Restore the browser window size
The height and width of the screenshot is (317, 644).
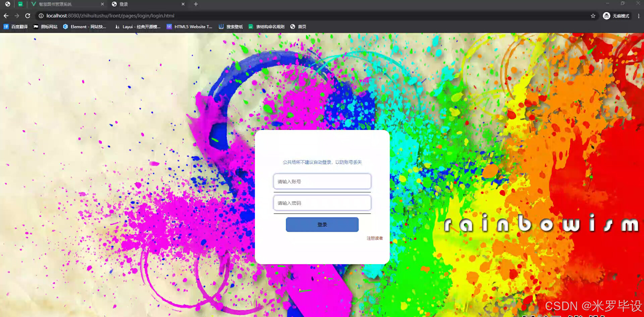click(623, 3)
